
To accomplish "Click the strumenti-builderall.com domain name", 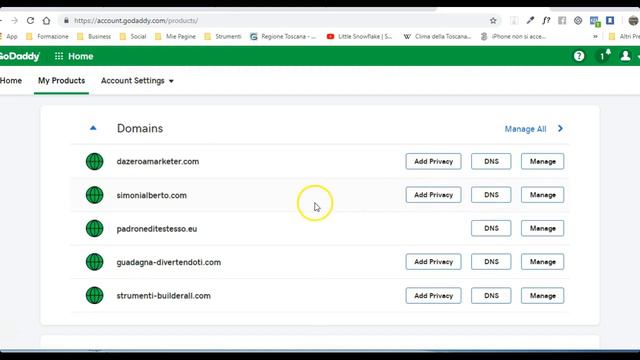I will point(164,296).
